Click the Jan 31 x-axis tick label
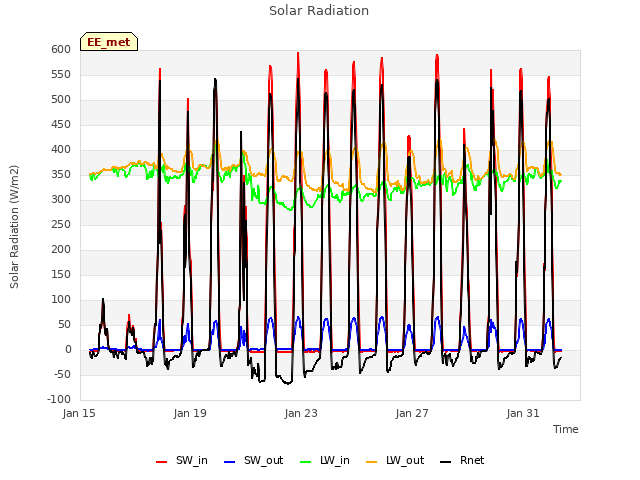 click(x=523, y=413)
